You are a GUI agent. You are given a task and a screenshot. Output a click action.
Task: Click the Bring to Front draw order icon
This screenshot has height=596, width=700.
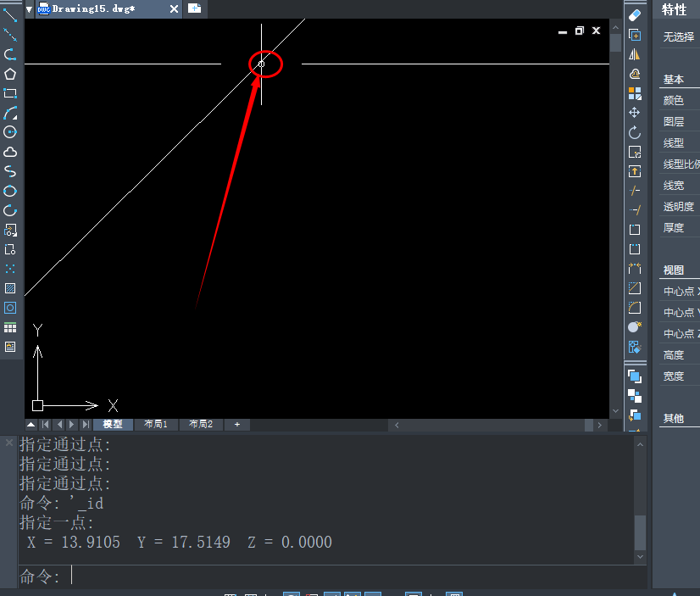[x=635, y=376]
